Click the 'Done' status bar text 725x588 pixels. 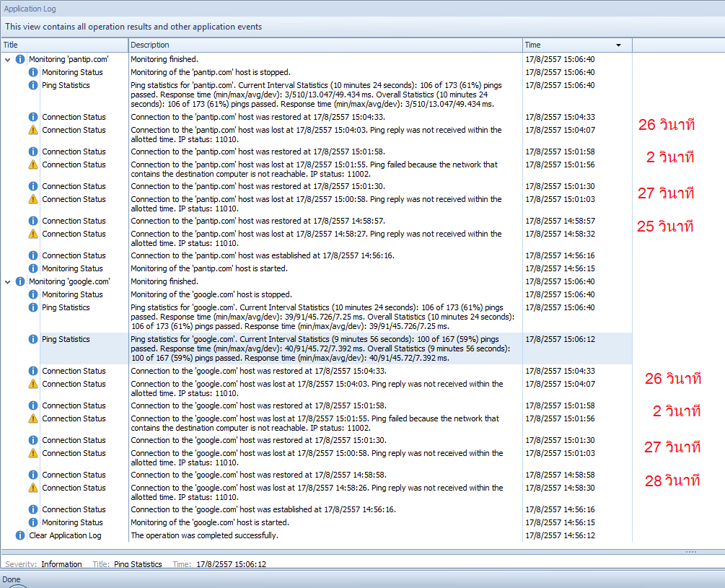11,579
